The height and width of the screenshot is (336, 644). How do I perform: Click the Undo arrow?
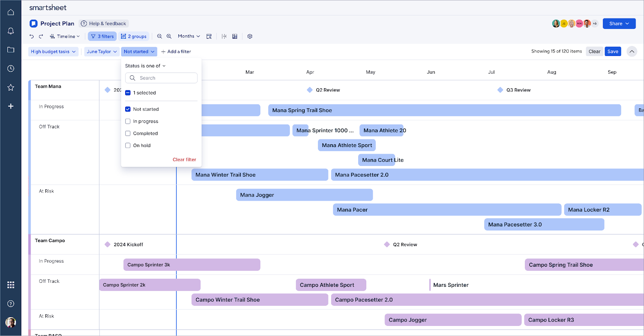tap(31, 36)
